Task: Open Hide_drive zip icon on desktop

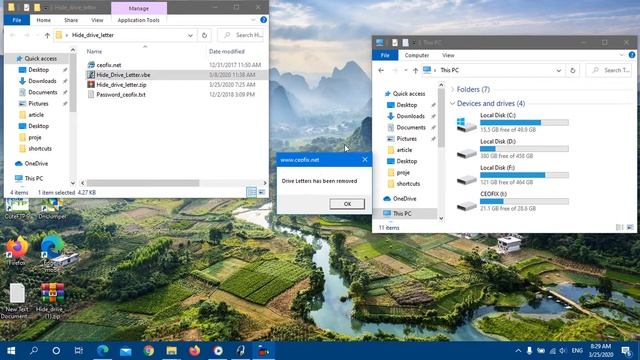Action: (x=52, y=301)
